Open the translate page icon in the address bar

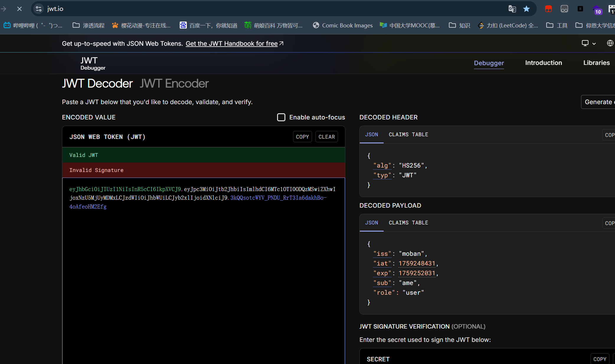click(x=512, y=9)
